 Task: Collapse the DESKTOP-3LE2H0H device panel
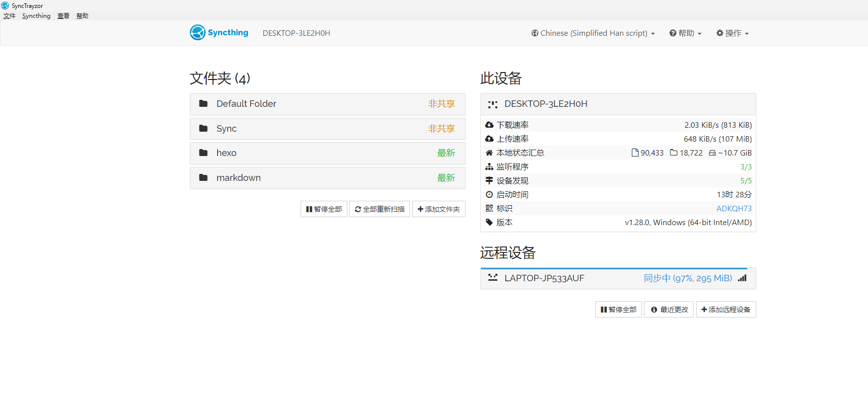click(x=618, y=104)
